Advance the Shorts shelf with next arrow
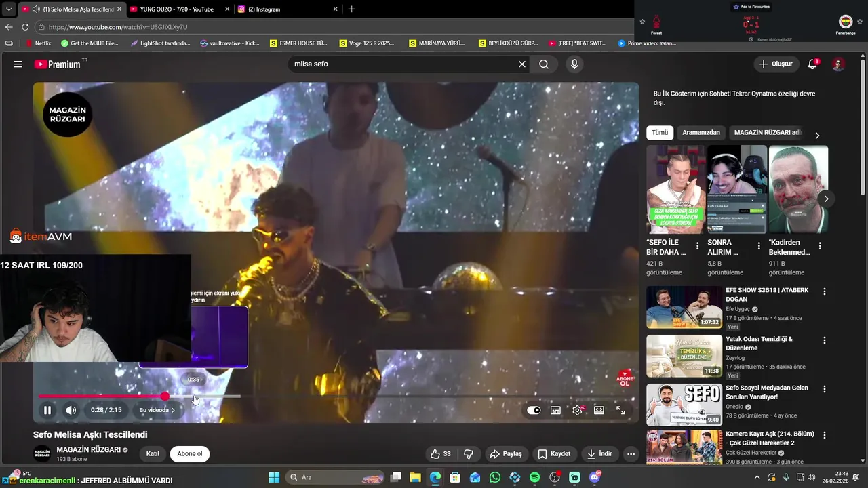868x488 pixels. pyautogui.click(x=825, y=199)
